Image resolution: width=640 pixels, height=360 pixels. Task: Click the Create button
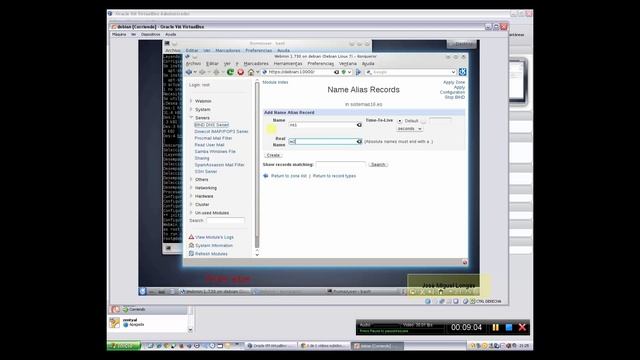coord(273,156)
